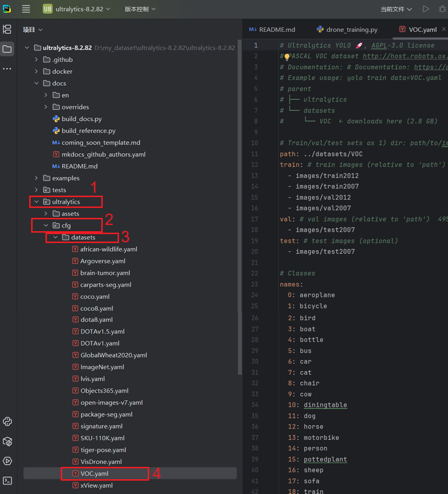Open the Python Packages tool window

click(x=7, y=441)
